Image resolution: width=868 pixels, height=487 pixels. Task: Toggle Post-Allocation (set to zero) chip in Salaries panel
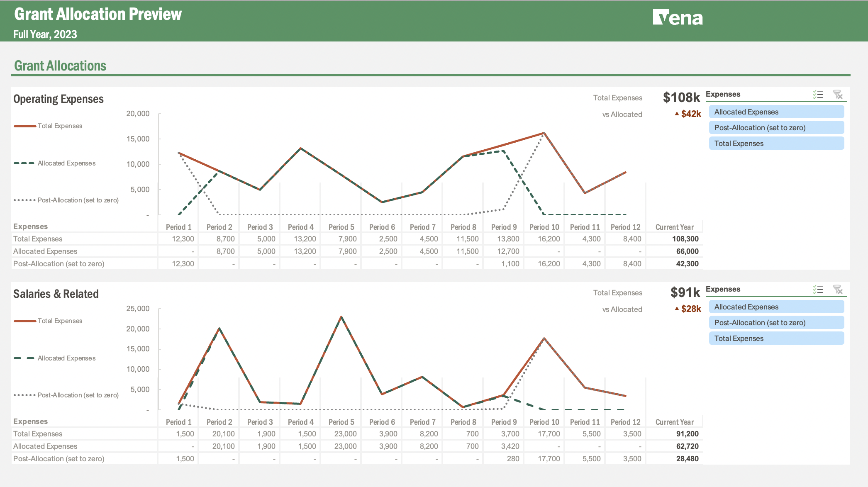(x=776, y=322)
